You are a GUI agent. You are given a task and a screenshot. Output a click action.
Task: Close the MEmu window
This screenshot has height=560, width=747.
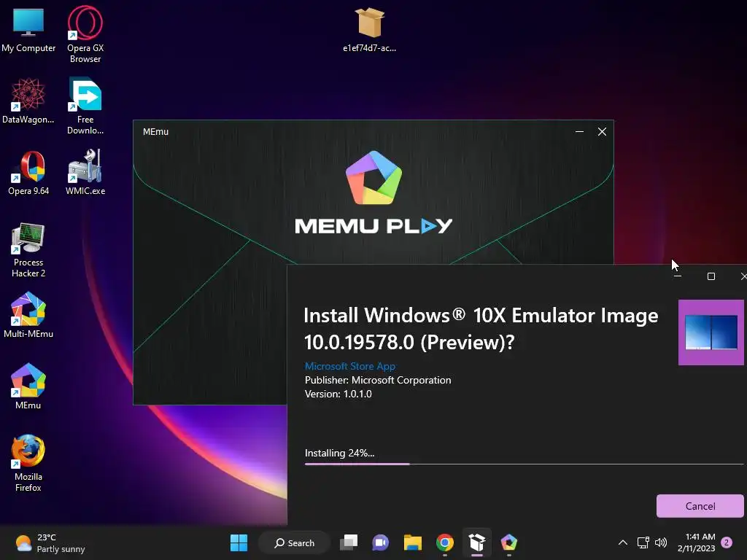[x=602, y=131]
